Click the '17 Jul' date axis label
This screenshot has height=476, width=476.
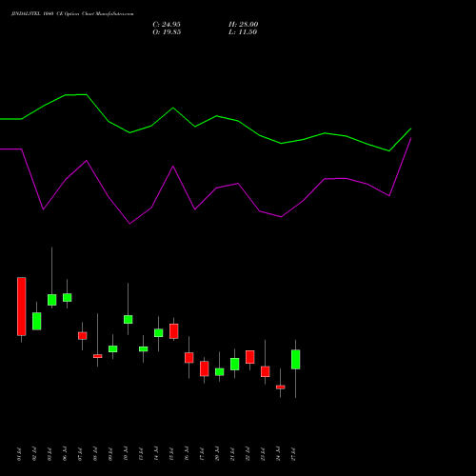coord(202,454)
